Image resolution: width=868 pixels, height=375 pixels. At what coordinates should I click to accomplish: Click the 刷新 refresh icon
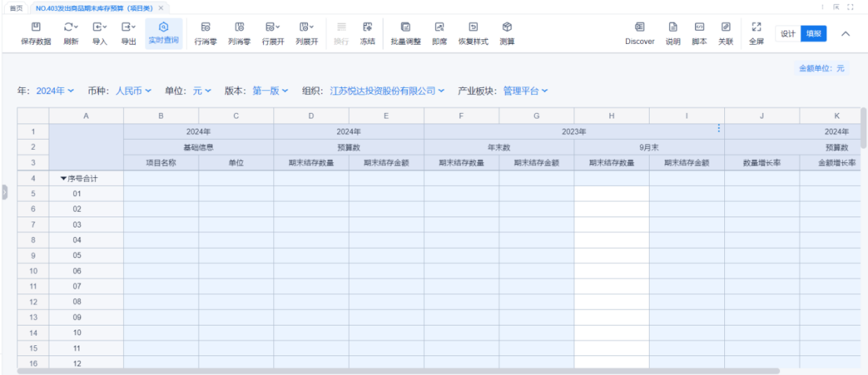[x=70, y=27]
